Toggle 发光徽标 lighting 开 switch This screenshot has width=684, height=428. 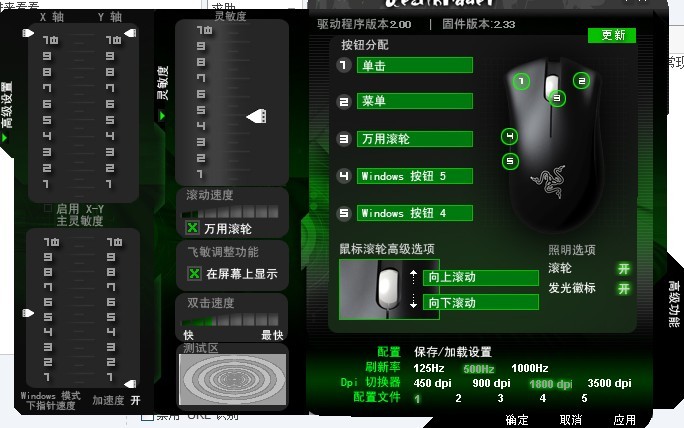[624, 289]
